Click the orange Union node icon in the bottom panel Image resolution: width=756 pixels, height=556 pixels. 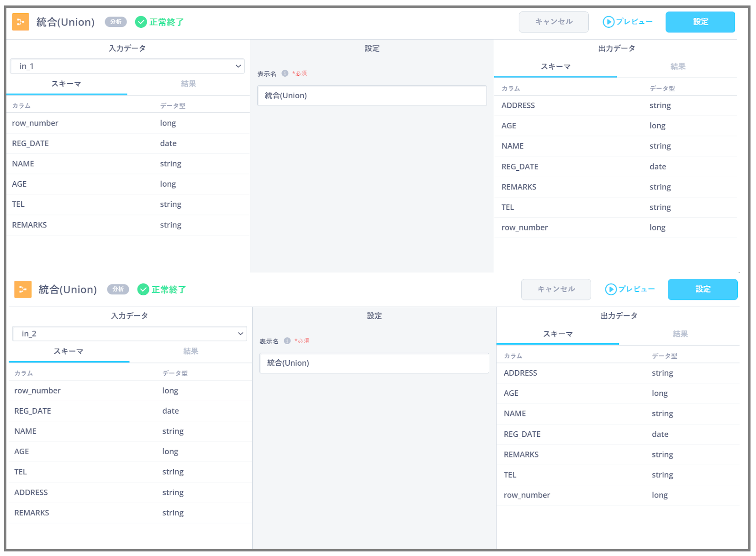point(23,289)
